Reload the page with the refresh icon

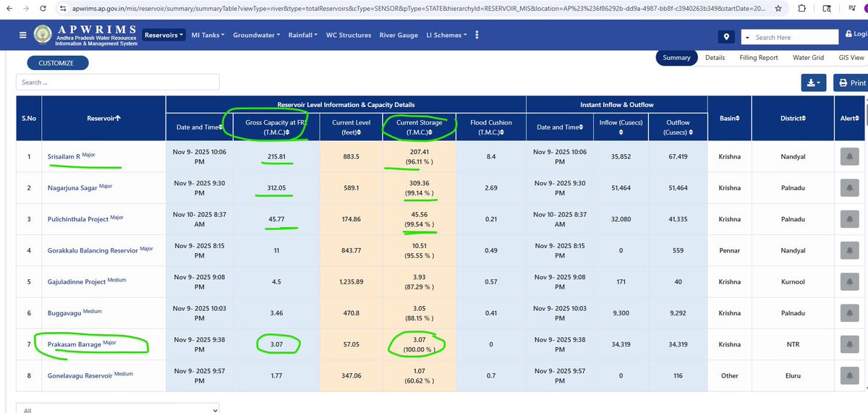pos(42,8)
